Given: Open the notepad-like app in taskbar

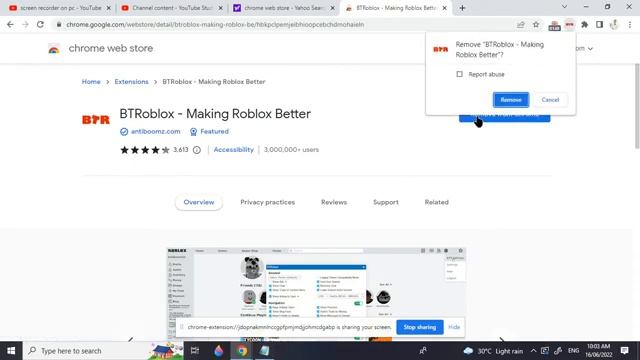Looking at the screenshot, I should click(x=264, y=351).
